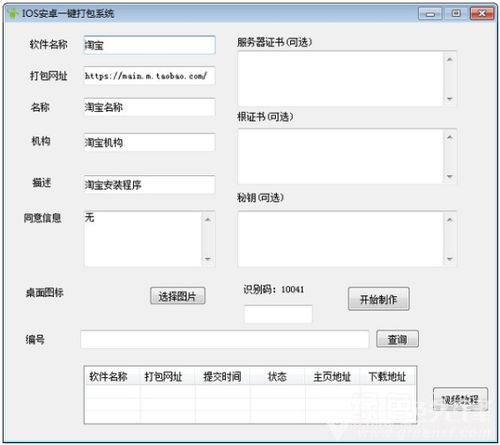Click the 软件名称 input field
Viewport: 500px width, 445px height.
(x=149, y=45)
